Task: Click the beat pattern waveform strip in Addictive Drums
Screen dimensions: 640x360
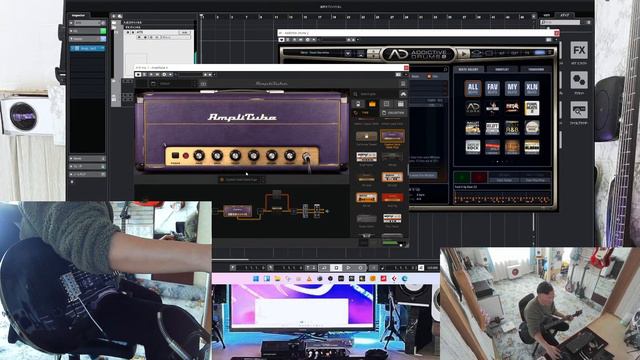Action: click(502, 198)
